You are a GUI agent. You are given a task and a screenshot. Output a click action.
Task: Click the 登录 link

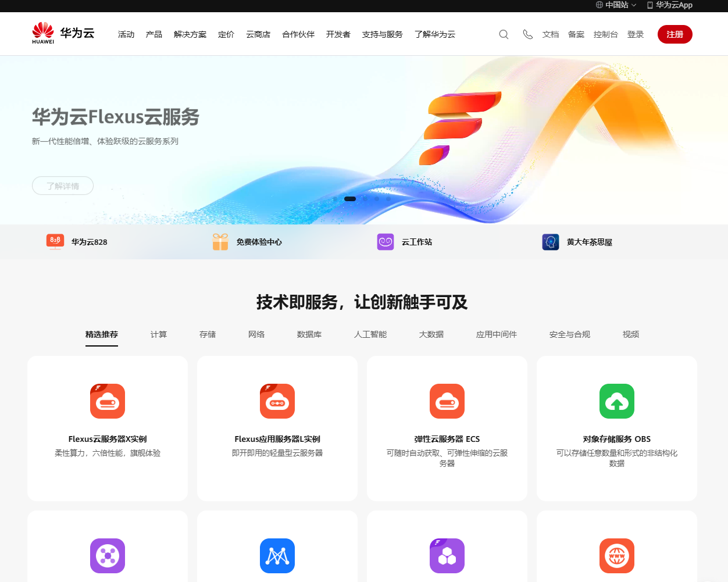(636, 34)
